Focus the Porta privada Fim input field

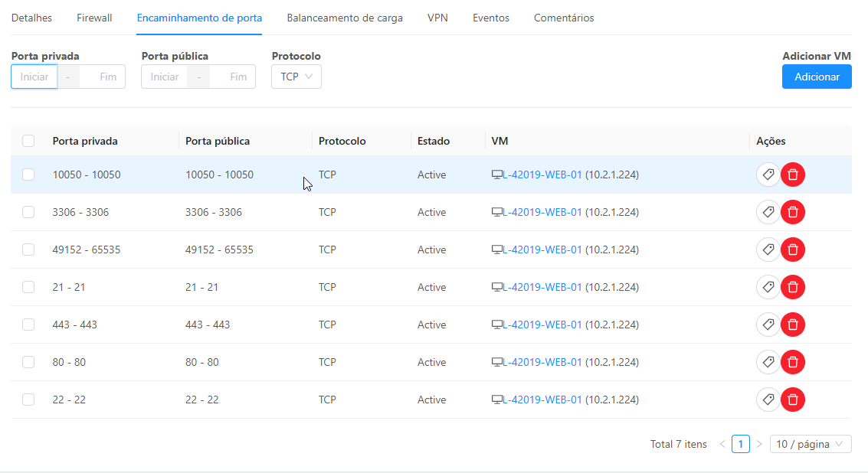[x=108, y=77]
